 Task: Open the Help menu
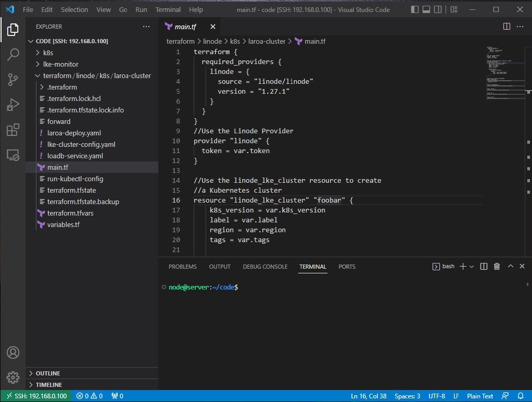point(196,9)
